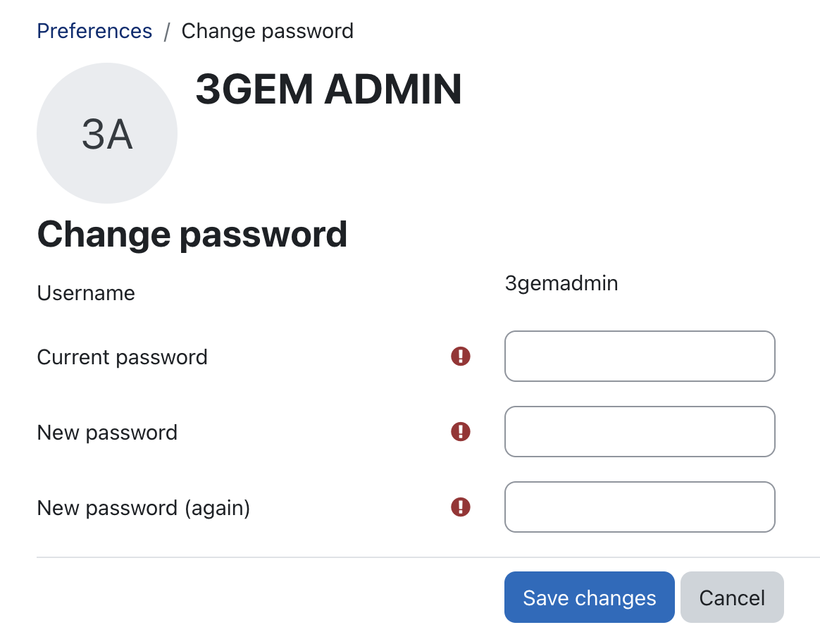Click the 3GEM ADMIN profile name heading
Screen dimensions: 820x644
pos(328,90)
